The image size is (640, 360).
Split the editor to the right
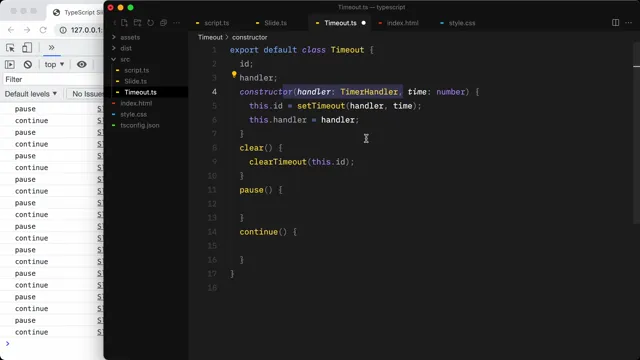click(x=616, y=23)
